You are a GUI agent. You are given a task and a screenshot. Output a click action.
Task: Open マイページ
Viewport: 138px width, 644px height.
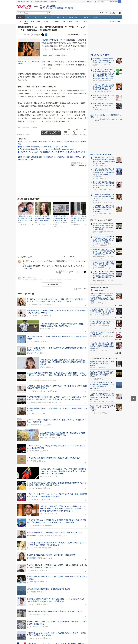(x=103, y=13)
